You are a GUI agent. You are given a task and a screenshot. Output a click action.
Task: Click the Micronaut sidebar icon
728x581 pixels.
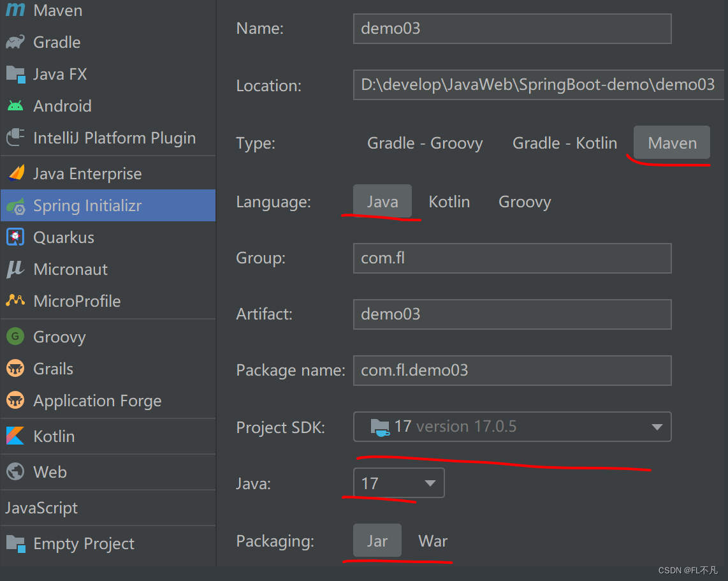(16, 269)
